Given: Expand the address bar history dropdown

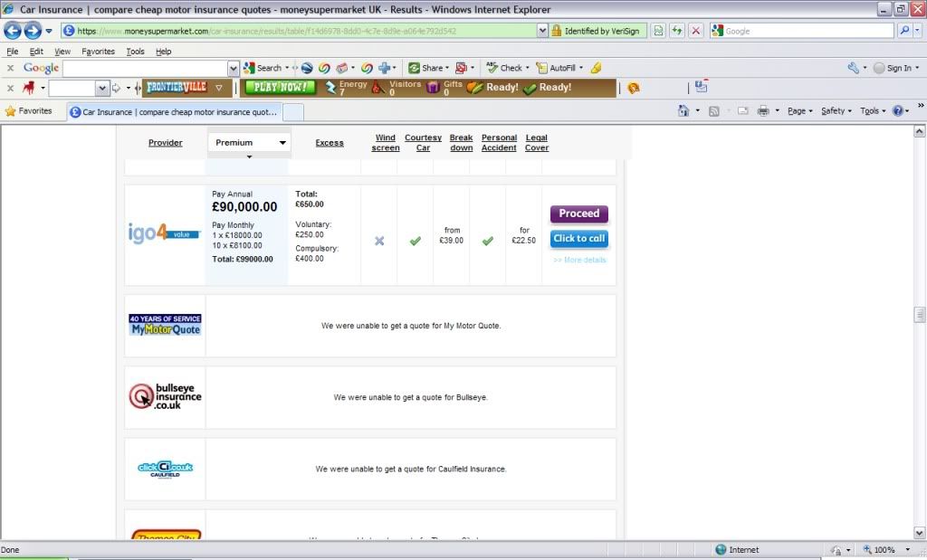Looking at the screenshot, I should coord(542,31).
